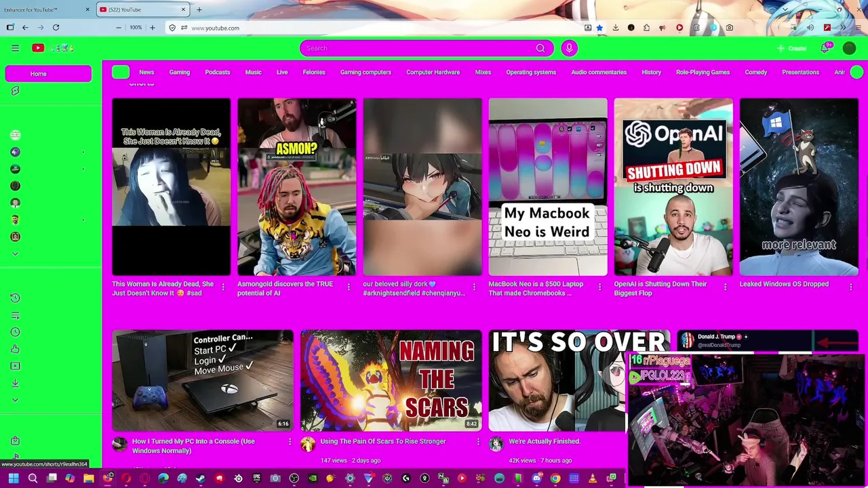Open options for 'Pain Of Scars' video
The height and width of the screenshot is (488, 868).
point(478,442)
